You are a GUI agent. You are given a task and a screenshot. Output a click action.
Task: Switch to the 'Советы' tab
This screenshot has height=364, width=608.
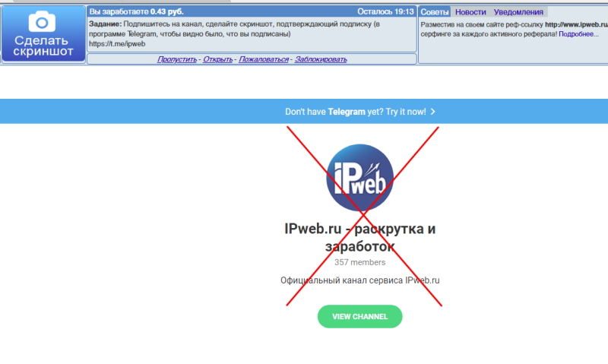(435, 12)
